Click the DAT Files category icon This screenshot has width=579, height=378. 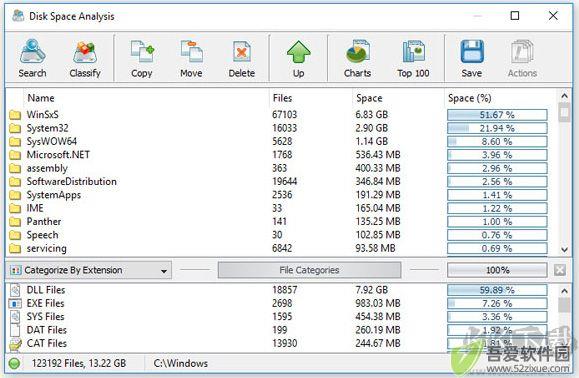pos(15,330)
